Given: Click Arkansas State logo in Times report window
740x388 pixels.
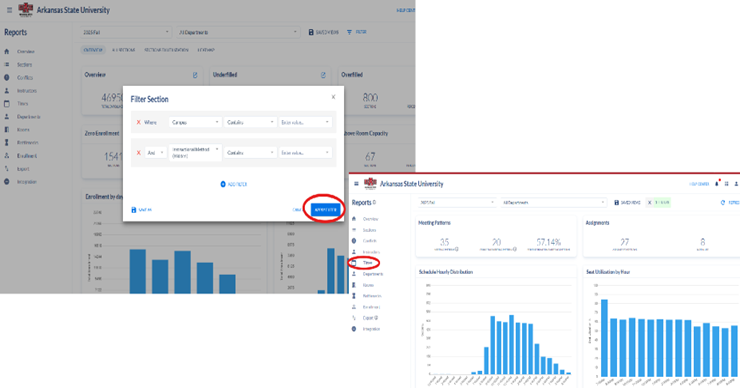Looking at the screenshot, I should point(370,184).
